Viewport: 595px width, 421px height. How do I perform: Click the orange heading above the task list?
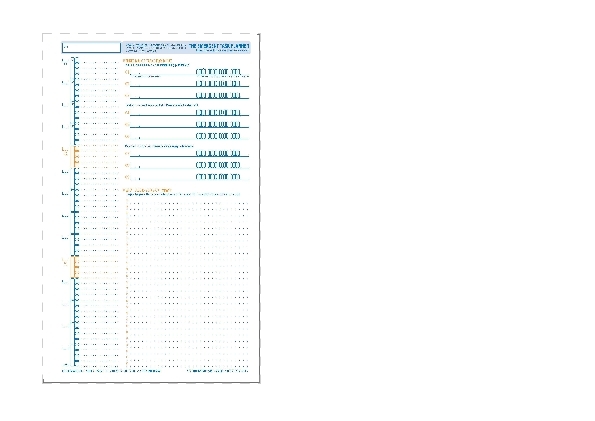(147, 60)
